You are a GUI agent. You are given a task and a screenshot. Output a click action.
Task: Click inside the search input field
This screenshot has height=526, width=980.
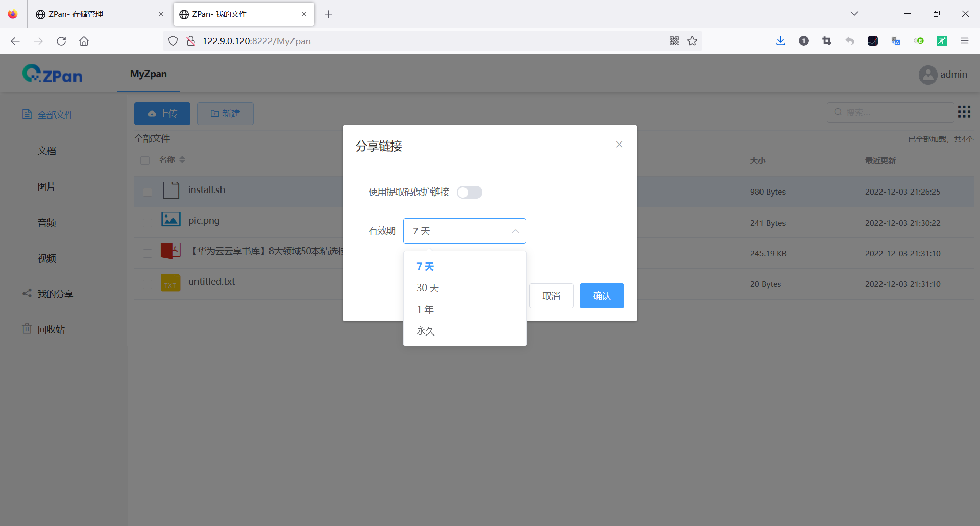(x=891, y=112)
